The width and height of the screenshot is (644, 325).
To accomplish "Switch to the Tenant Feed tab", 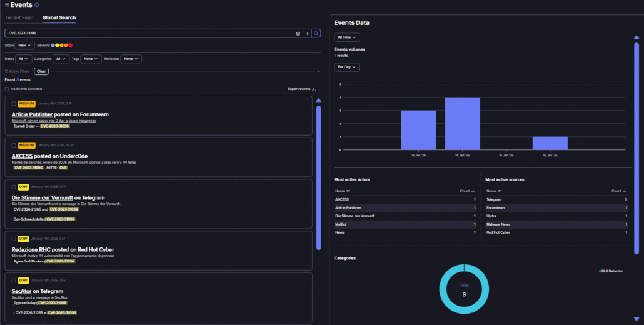I will click(19, 18).
